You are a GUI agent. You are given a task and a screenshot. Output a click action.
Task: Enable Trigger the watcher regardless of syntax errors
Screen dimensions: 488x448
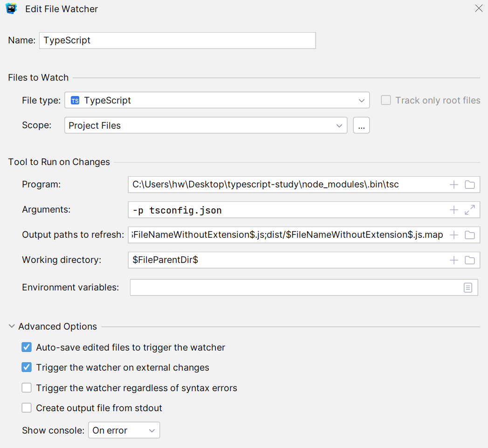27,387
